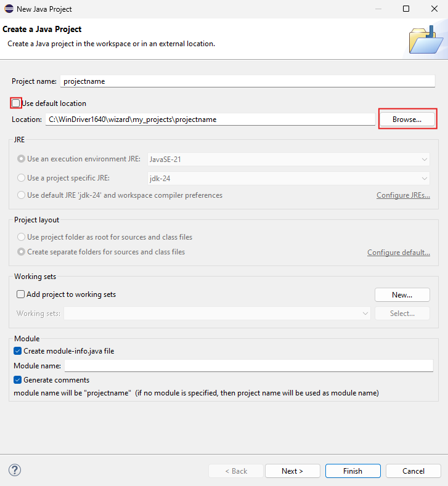Click the Browse... location button

click(x=407, y=119)
